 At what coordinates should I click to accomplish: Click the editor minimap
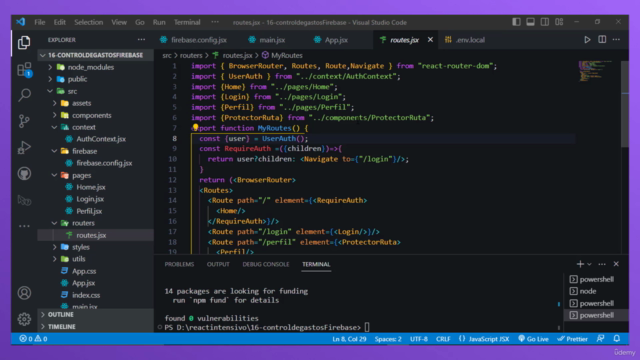pos(596,71)
